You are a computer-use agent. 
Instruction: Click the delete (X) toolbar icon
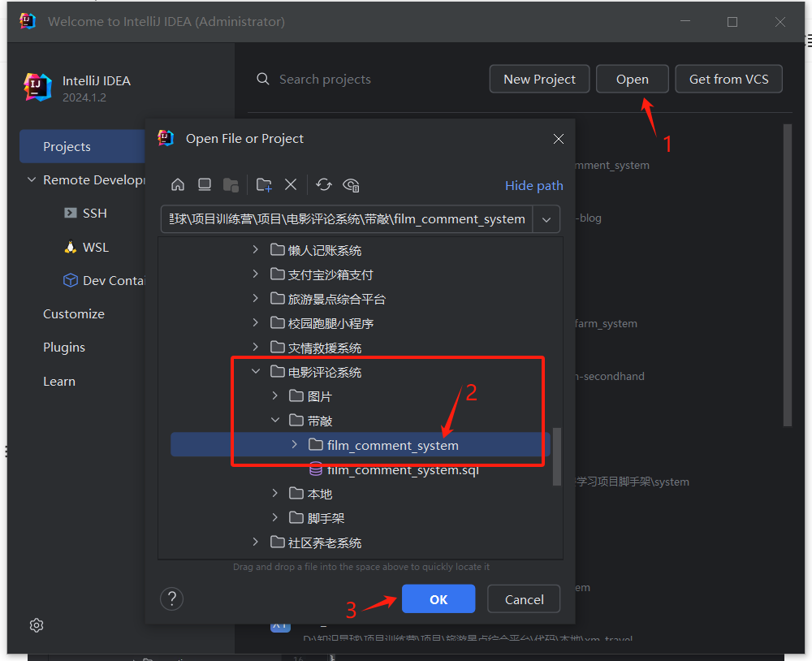291,184
